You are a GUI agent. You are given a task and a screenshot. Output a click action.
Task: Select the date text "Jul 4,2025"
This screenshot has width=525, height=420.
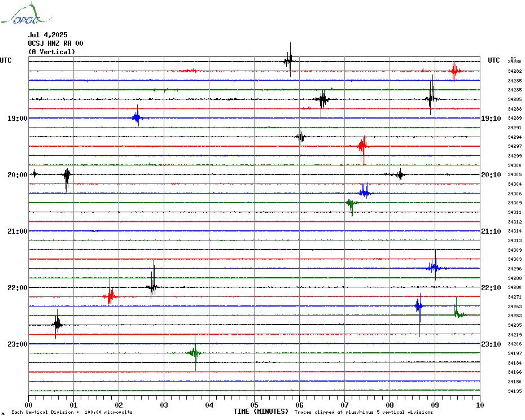click(47, 35)
